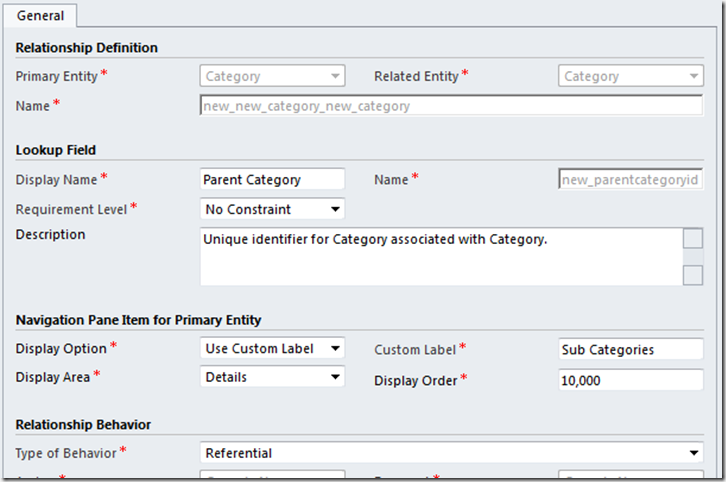
Task: Switch to the General tab
Action: pyautogui.click(x=41, y=15)
